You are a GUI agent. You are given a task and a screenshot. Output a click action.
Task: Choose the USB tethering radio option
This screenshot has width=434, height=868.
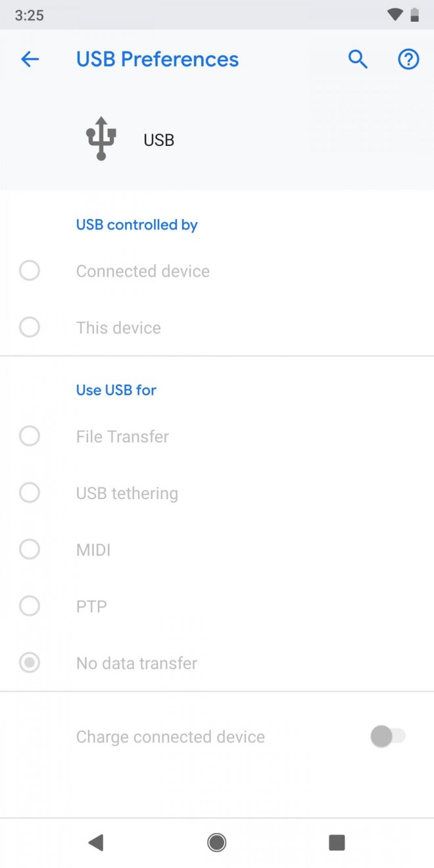(30, 493)
